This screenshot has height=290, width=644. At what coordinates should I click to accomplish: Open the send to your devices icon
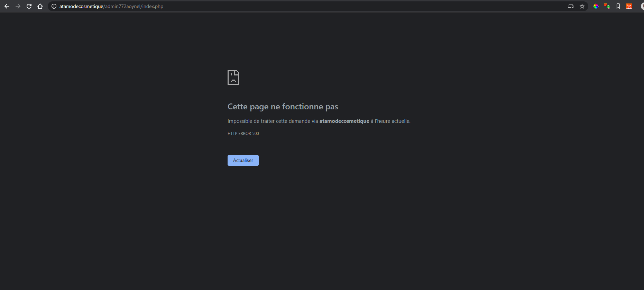coord(571,6)
